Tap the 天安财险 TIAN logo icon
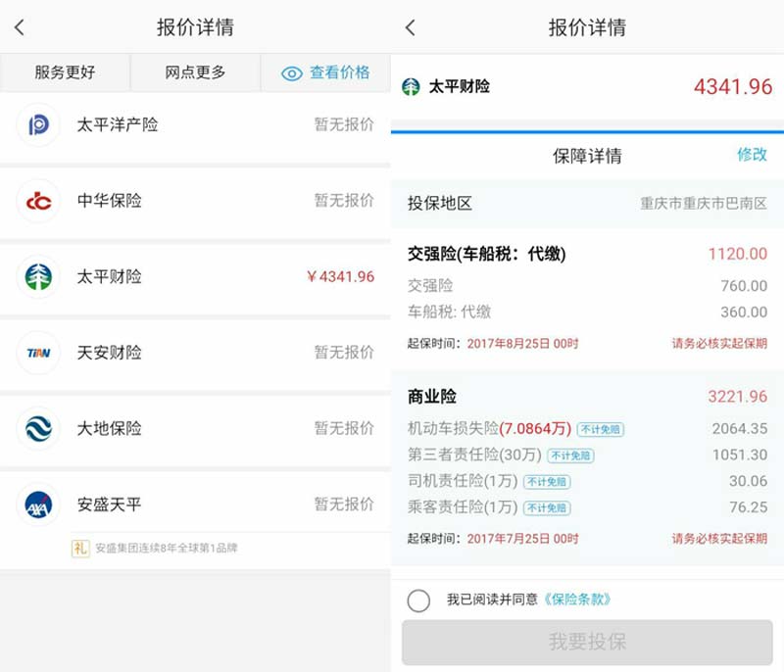 (39, 353)
